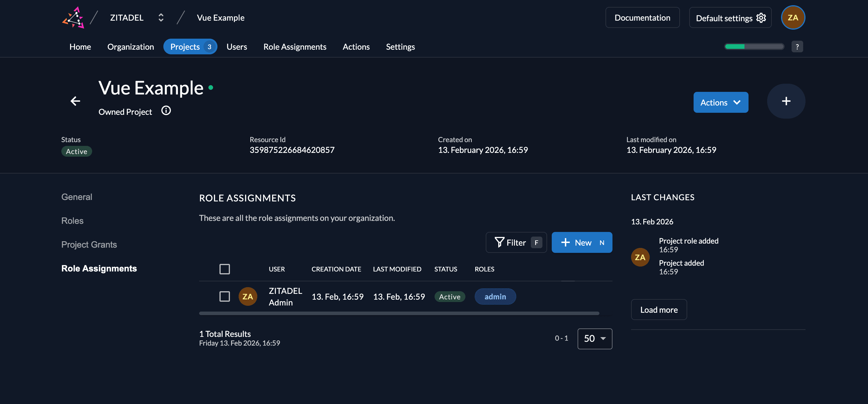Click the funnel Filter button

tap(516, 242)
